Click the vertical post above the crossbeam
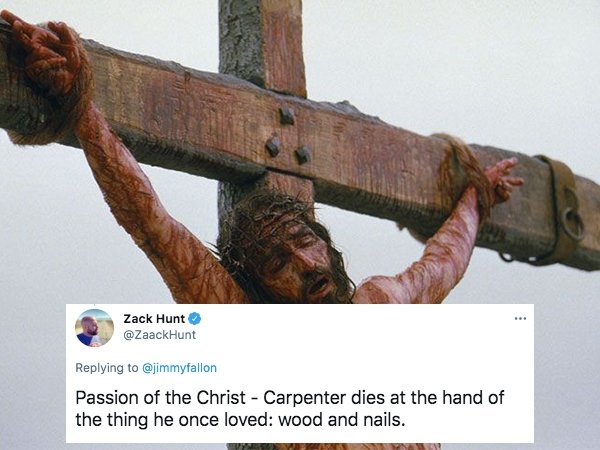The height and width of the screenshot is (450, 600). click(x=262, y=44)
